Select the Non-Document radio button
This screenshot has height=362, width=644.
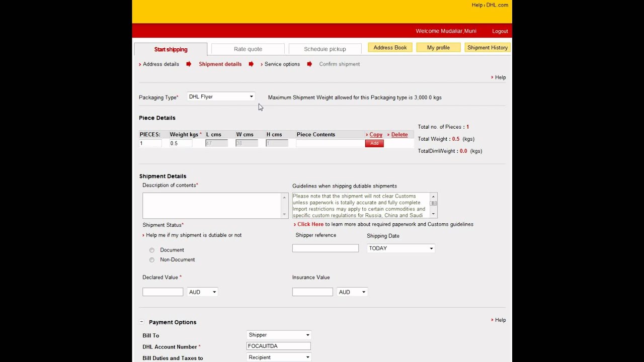pos(152,260)
